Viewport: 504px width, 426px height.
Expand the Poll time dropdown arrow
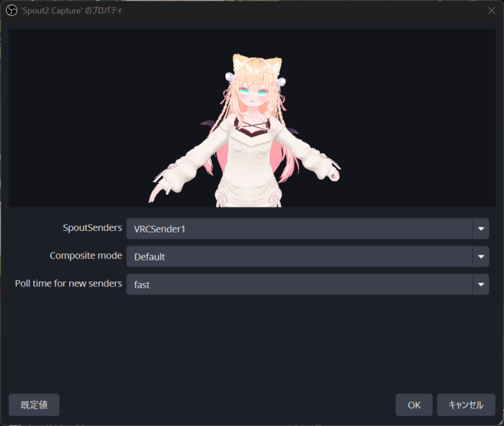(481, 284)
